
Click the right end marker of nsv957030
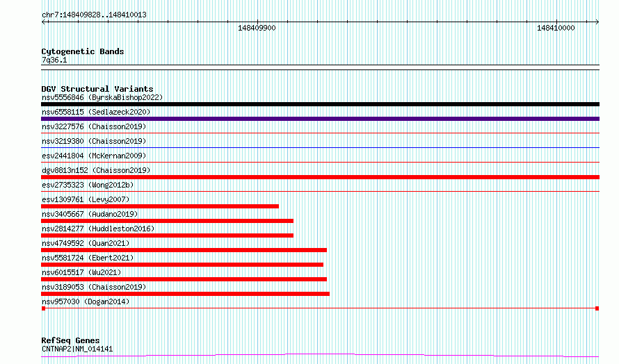pos(597,308)
